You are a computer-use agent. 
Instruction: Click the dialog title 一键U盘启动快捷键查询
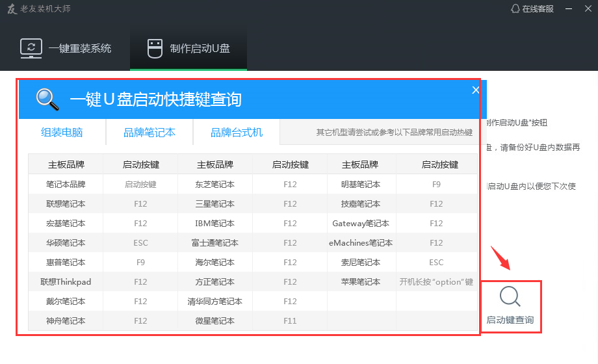coord(155,99)
